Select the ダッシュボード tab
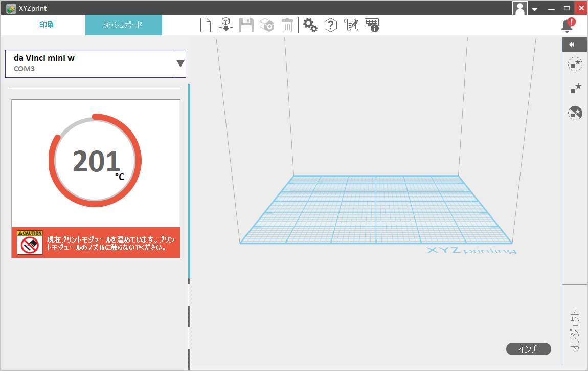The image size is (588, 371). tap(123, 25)
